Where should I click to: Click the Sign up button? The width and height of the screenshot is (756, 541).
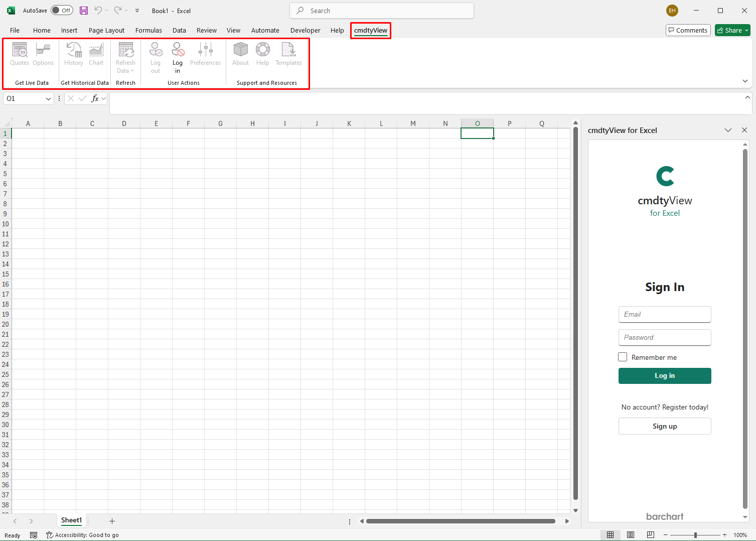point(665,426)
